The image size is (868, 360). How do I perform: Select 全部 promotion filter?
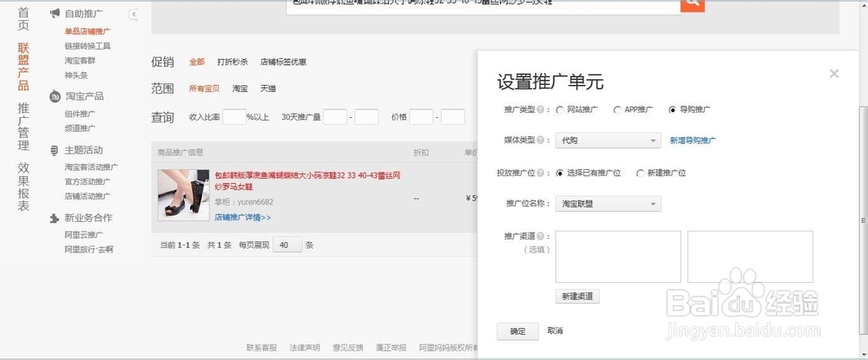pyautogui.click(x=196, y=62)
